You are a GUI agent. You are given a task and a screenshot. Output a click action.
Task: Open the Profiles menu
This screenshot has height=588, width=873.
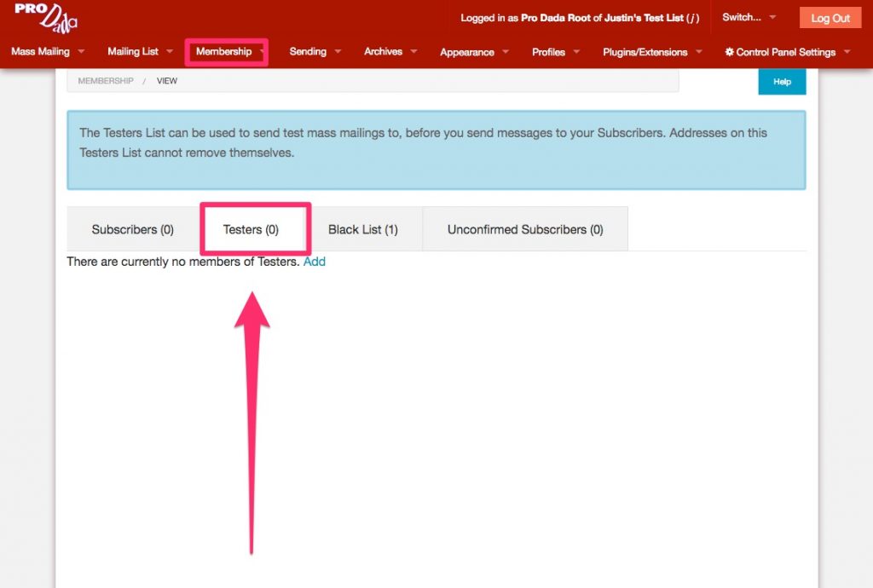548,52
